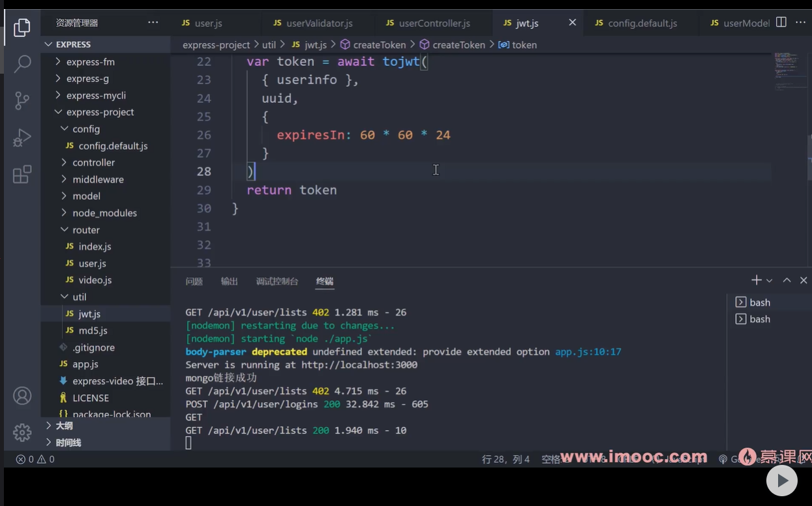Open the Manage gear icon
The height and width of the screenshot is (506, 812).
coord(22,432)
